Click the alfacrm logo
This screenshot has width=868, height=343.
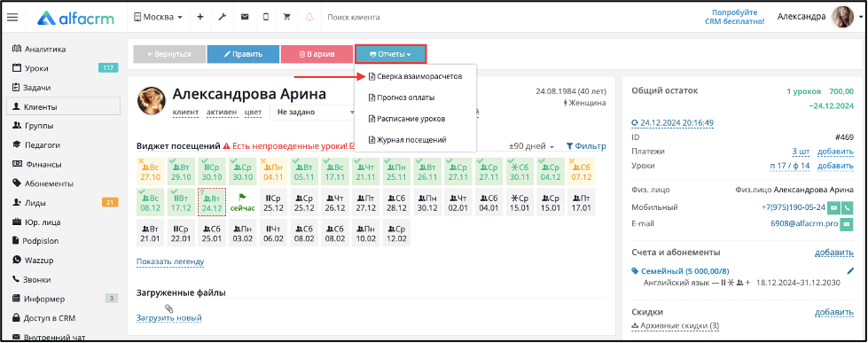tap(76, 18)
